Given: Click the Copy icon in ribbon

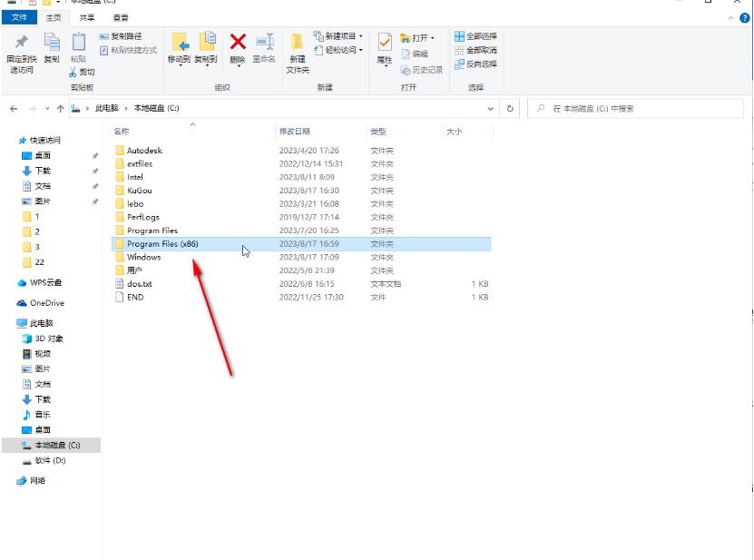Looking at the screenshot, I should [52, 43].
